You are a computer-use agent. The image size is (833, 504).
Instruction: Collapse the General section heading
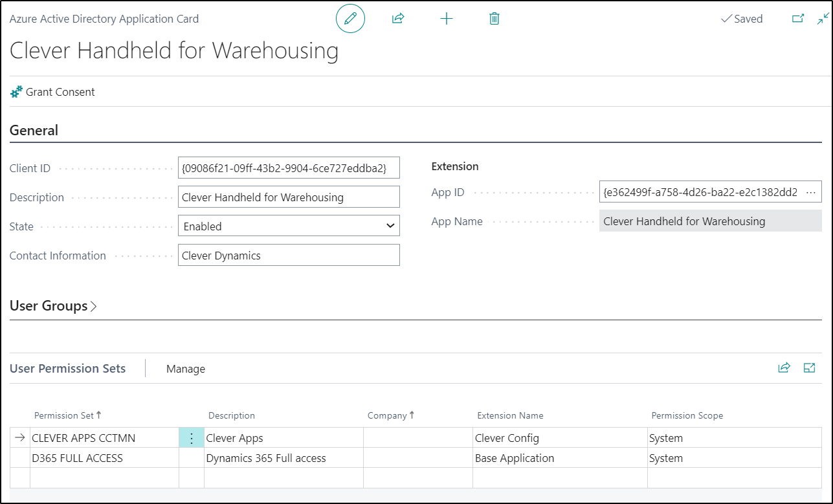[34, 130]
